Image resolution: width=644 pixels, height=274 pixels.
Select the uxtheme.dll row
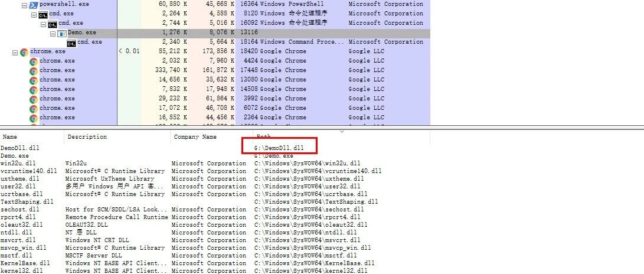(215, 179)
